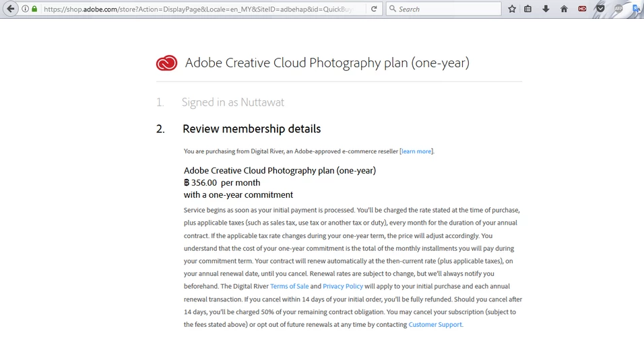Click the page title 'Adobe Creative Cloud Photography plan (one-year)'

327,63
